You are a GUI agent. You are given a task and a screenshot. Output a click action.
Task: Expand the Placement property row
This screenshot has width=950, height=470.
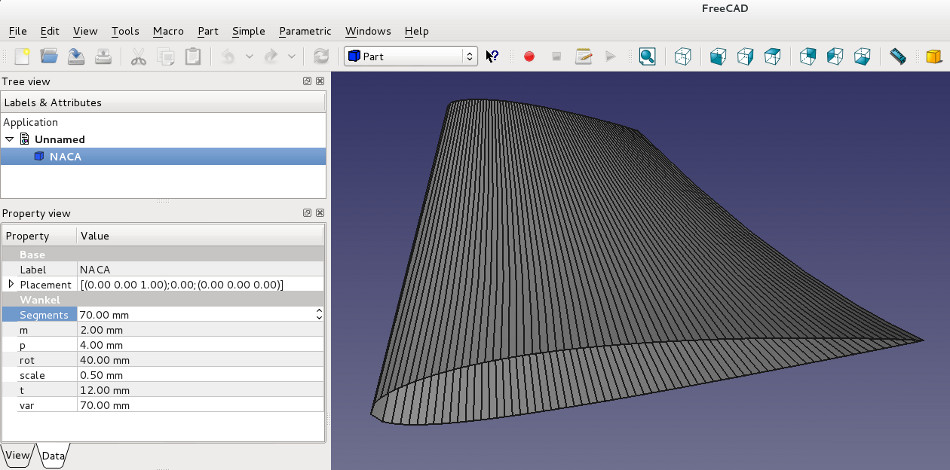coord(11,284)
